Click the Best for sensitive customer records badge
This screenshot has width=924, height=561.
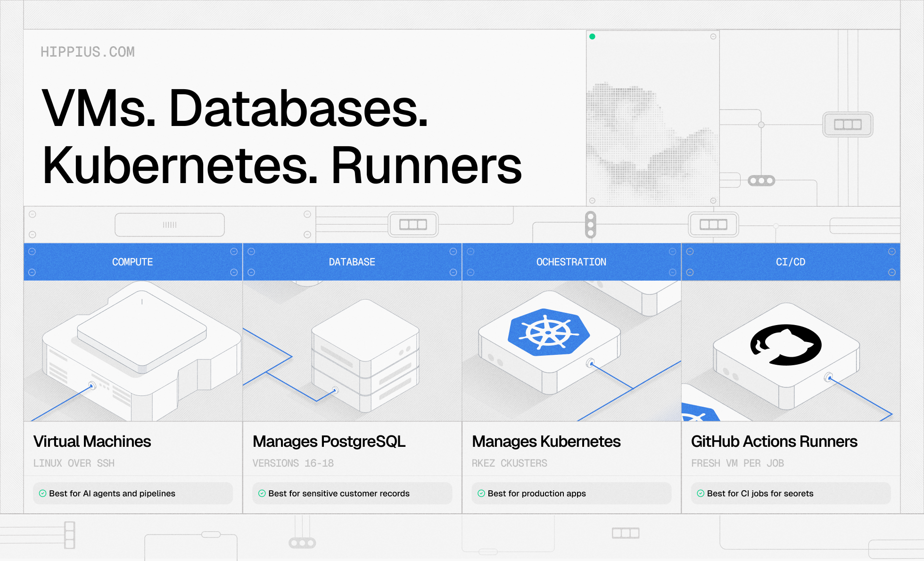[x=352, y=494]
